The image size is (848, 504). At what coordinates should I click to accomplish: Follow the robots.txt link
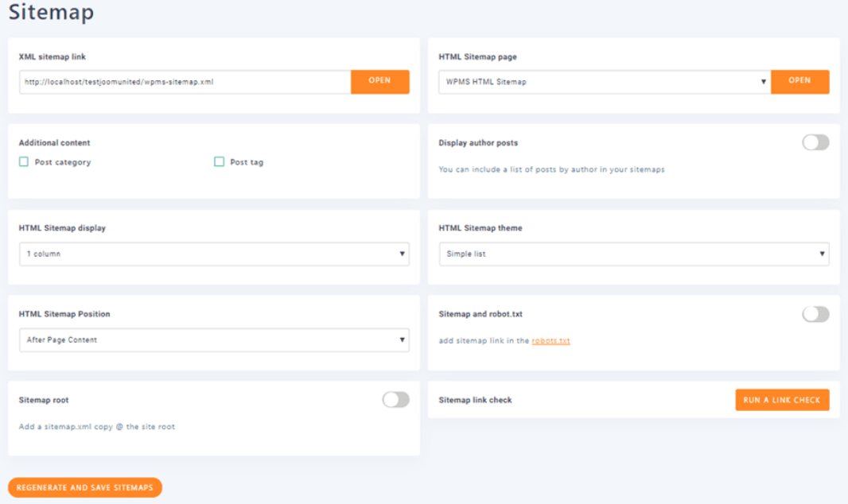pos(550,341)
